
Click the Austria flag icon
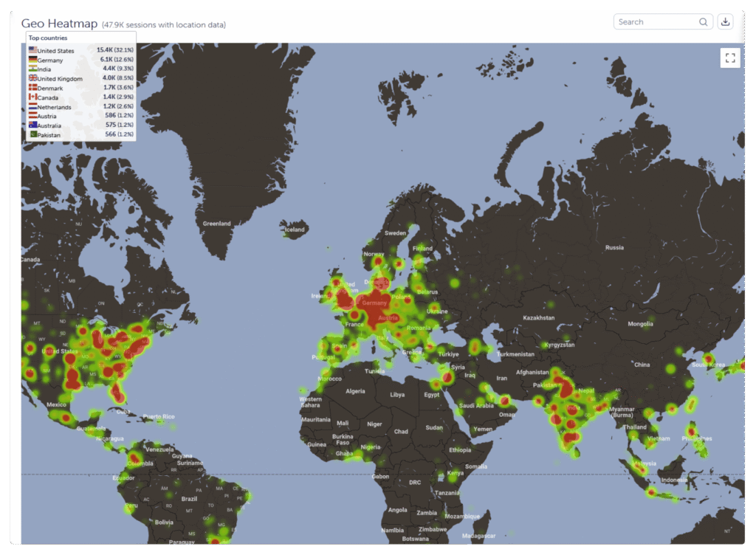click(x=32, y=116)
